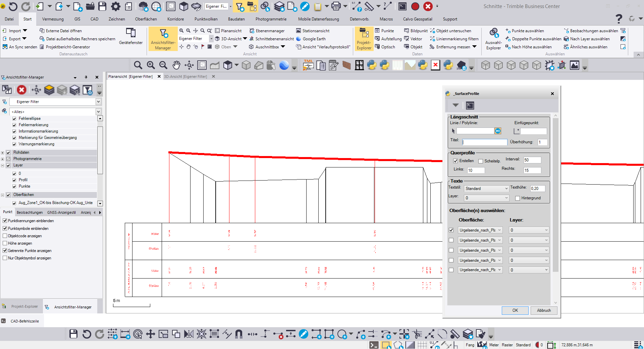Open the Oberflächen ribbon tab
The height and width of the screenshot is (349, 644).
pos(146,19)
